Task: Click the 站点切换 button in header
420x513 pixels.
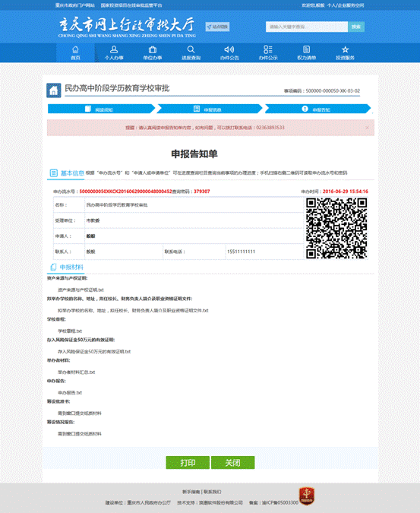Action: (217, 27)
